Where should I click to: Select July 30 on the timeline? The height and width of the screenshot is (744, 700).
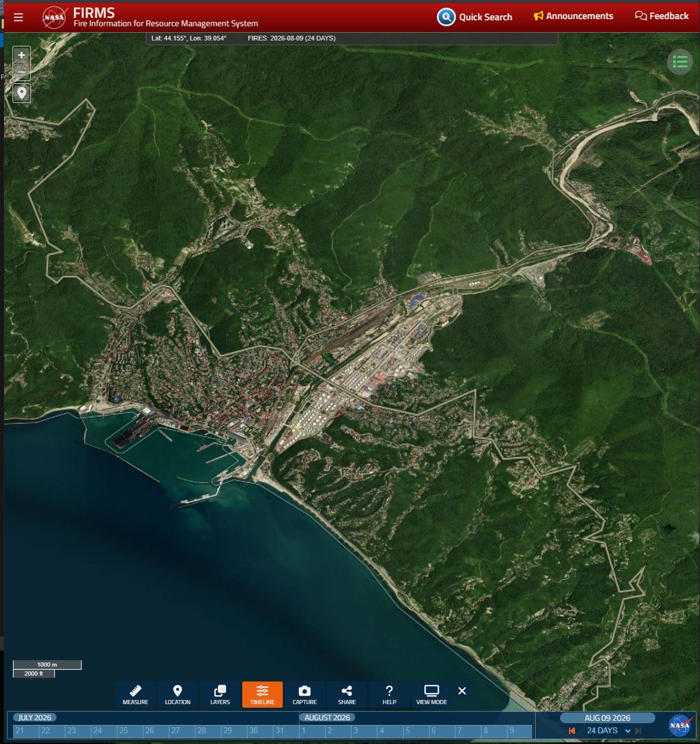[260, 731]
